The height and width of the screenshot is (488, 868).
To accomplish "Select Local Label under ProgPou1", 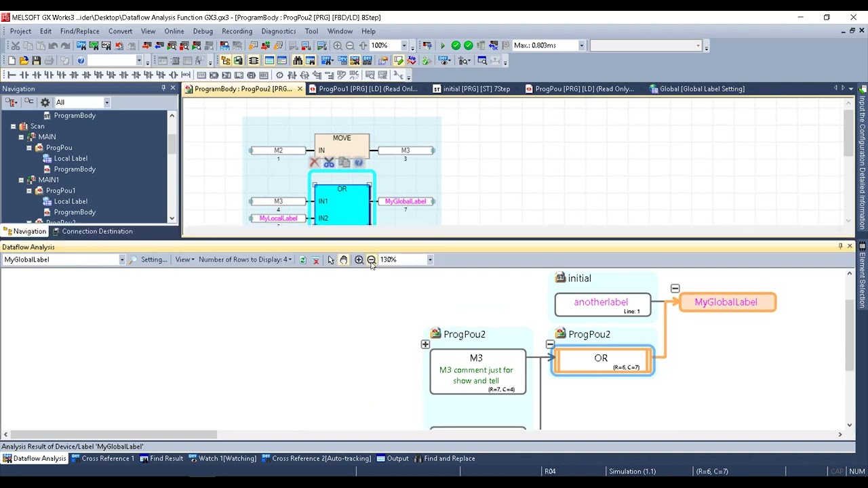I will click(x=71, y=201).
